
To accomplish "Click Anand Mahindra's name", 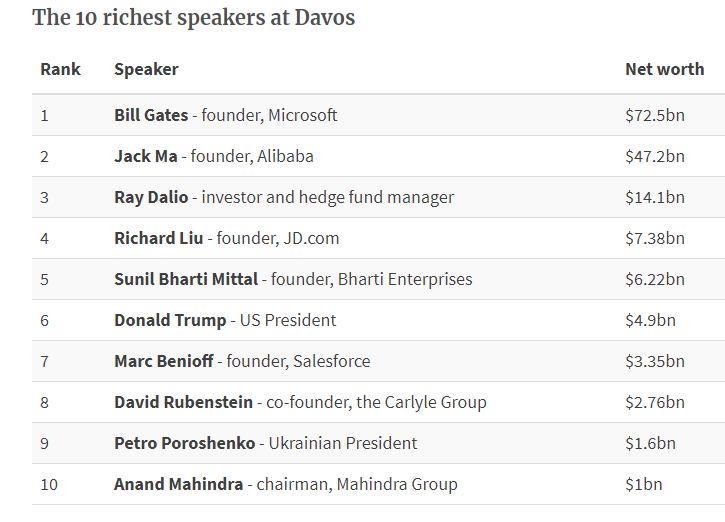I will click(178, 484).
